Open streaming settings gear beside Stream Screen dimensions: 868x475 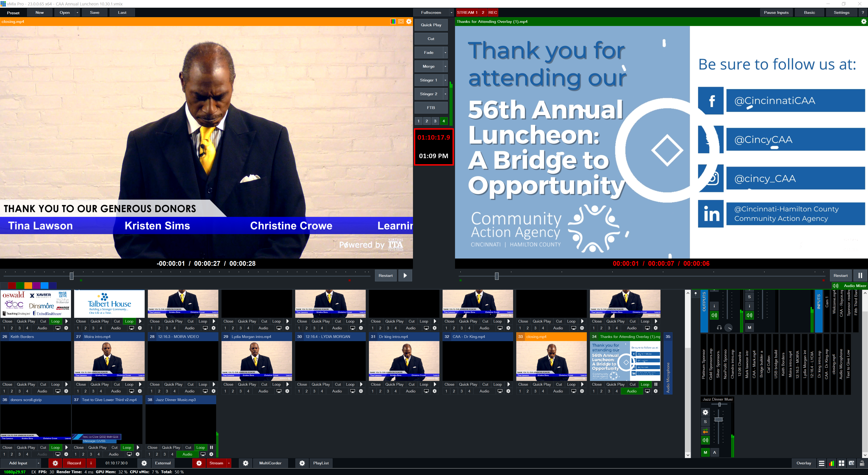(199, 463)
